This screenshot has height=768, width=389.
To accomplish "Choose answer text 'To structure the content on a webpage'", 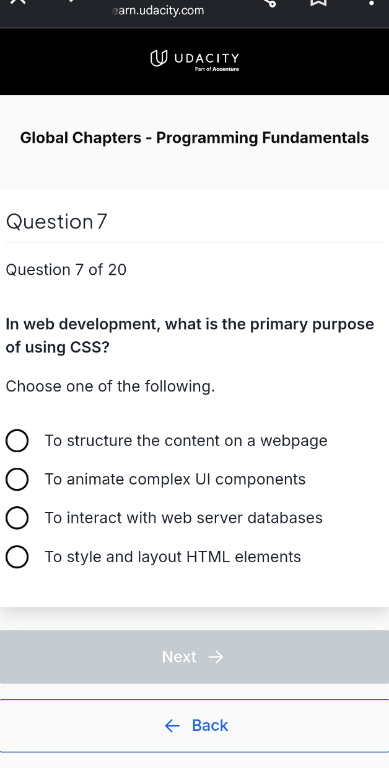I will click(186, 441).
